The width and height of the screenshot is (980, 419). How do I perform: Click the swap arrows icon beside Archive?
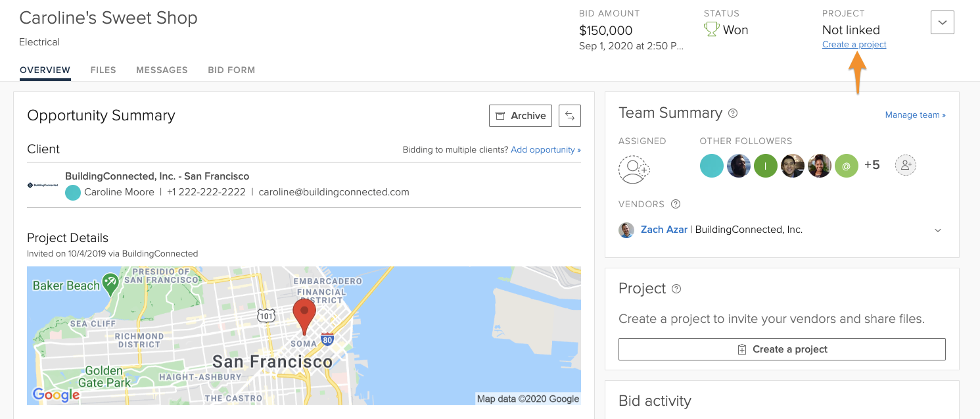click(570, 116)
